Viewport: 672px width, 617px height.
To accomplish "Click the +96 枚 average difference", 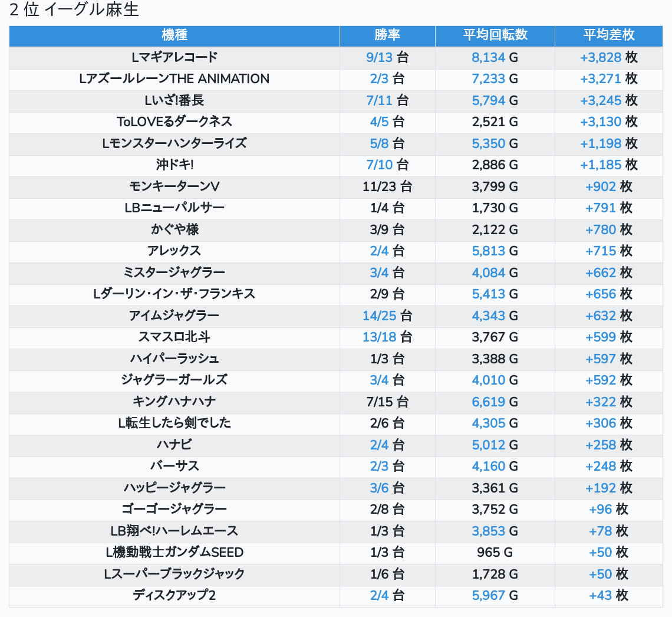I will pyautogui.click(x=608, y=509).
